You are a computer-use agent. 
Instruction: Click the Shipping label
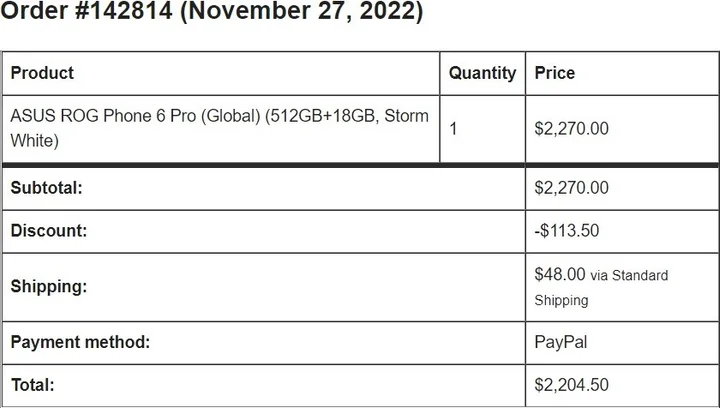tap(49, 286)
